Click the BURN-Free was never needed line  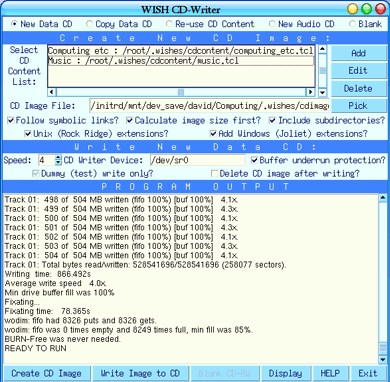[x=62, y=339]
